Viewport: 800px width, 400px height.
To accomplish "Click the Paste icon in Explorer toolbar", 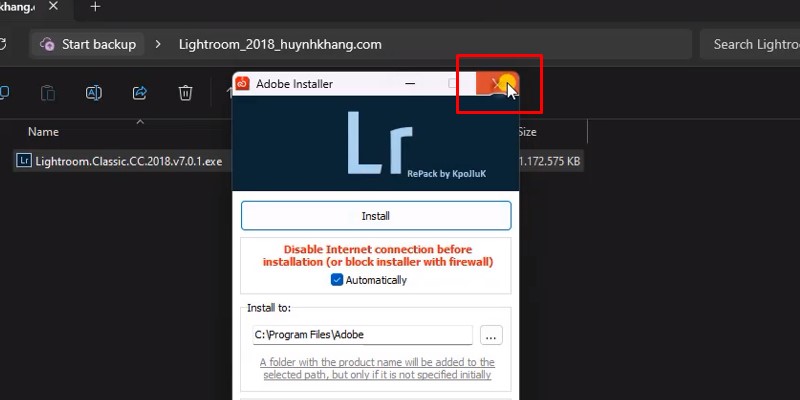I will click(x=48, y=93).
